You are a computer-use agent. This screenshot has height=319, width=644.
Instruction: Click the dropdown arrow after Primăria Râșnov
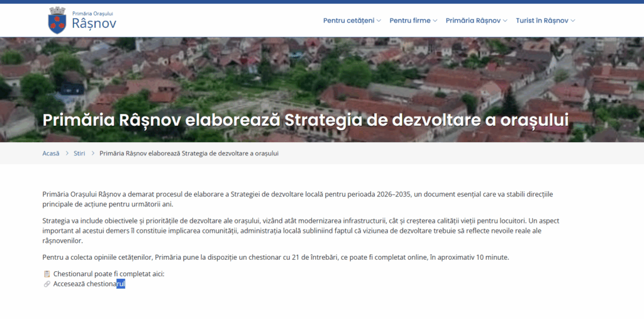click(x=505, y=21)
